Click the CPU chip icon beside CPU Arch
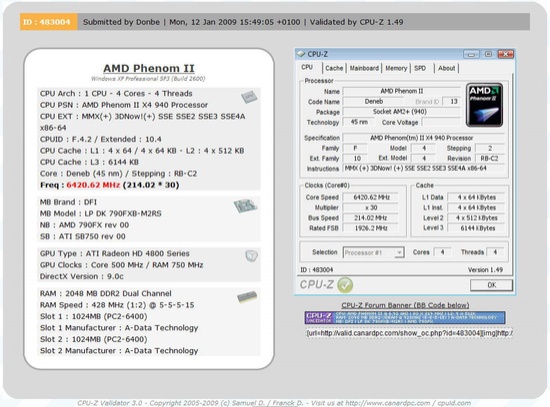 tap(249, 97)
